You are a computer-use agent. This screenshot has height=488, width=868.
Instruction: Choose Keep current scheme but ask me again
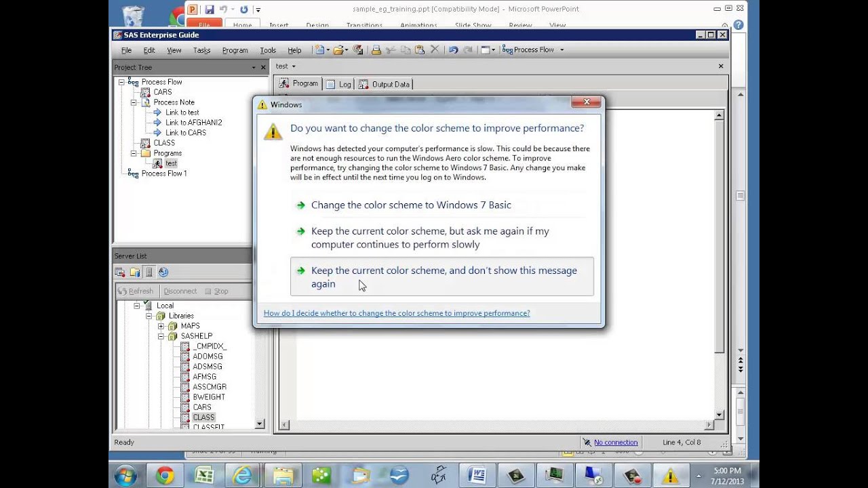pos(441,238)
